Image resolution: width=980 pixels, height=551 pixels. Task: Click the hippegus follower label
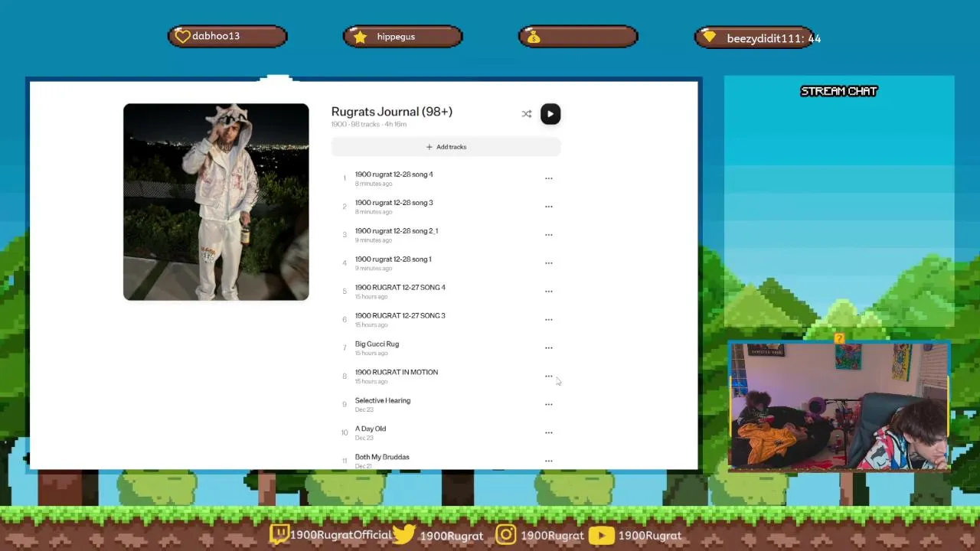tap(396, 37)
